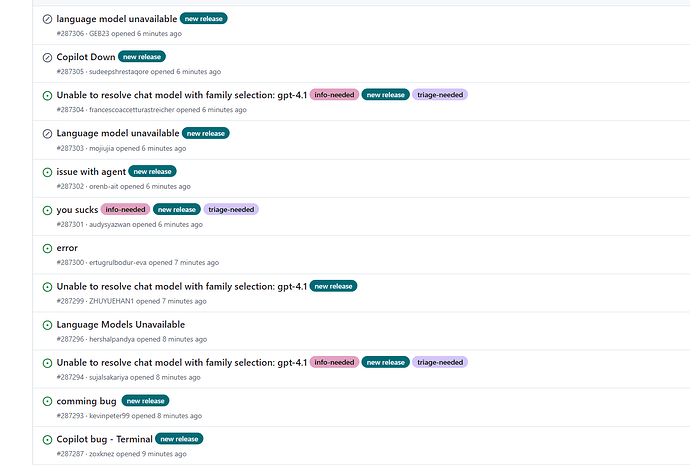Open the Copilot bug - Terminal issue
This screenshot has height=465, width=690.
pos(104,439)
